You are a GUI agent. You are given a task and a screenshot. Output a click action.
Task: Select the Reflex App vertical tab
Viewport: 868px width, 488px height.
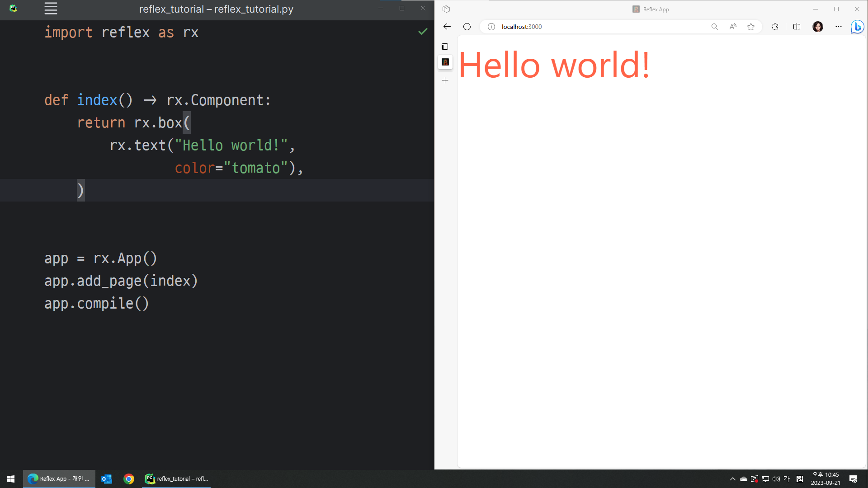tap(445, 62)
